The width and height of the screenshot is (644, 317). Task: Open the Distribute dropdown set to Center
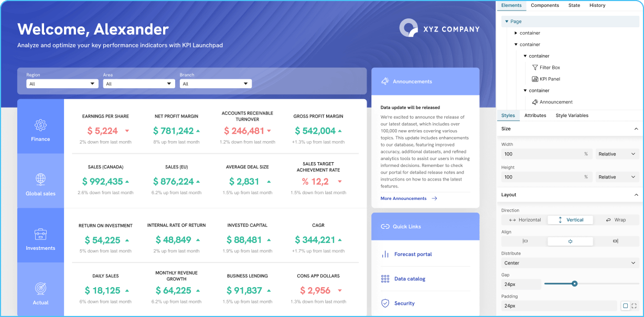[570, 262]
